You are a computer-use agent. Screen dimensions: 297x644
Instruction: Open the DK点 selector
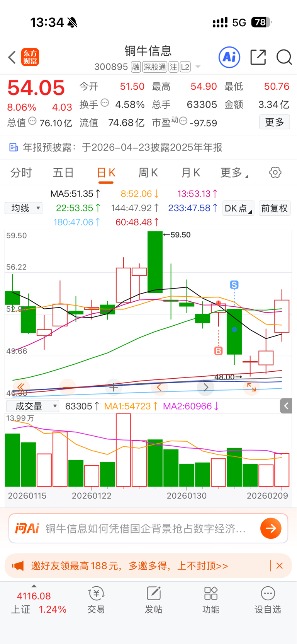[238, 208]
